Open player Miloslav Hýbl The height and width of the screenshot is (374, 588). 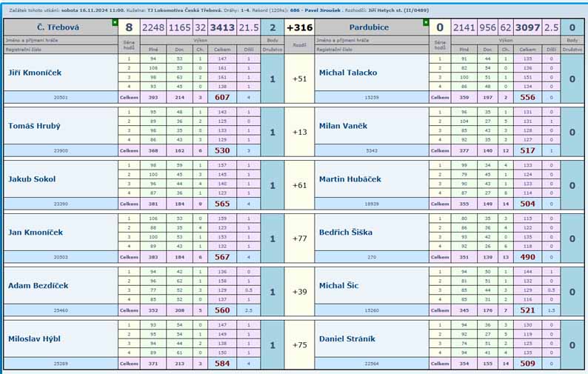(34, 339)
